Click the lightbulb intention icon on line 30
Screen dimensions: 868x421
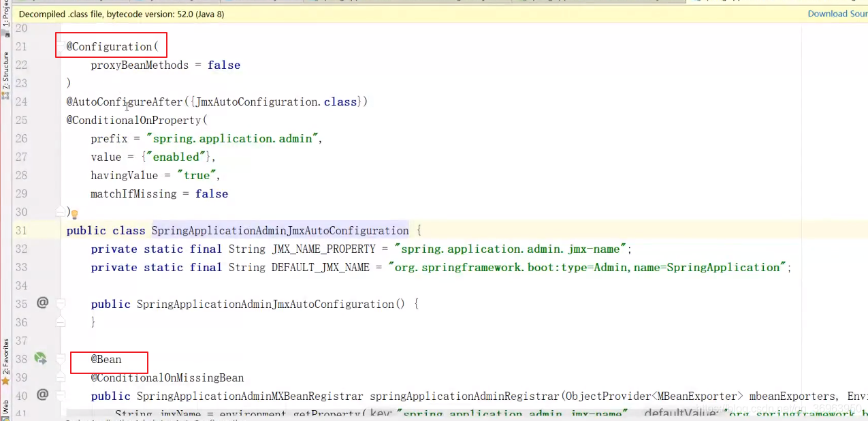[75, 214]
